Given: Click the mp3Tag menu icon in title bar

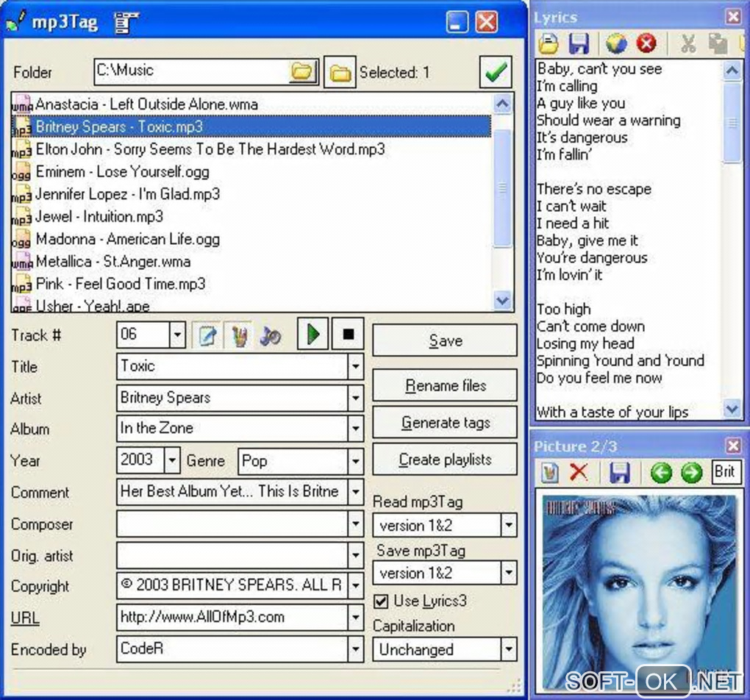Looking at the screenshot, I should tap(126, 23).
